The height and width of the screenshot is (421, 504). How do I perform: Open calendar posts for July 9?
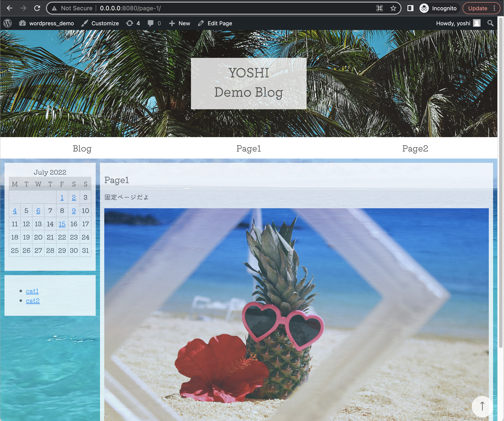(74, 211)
